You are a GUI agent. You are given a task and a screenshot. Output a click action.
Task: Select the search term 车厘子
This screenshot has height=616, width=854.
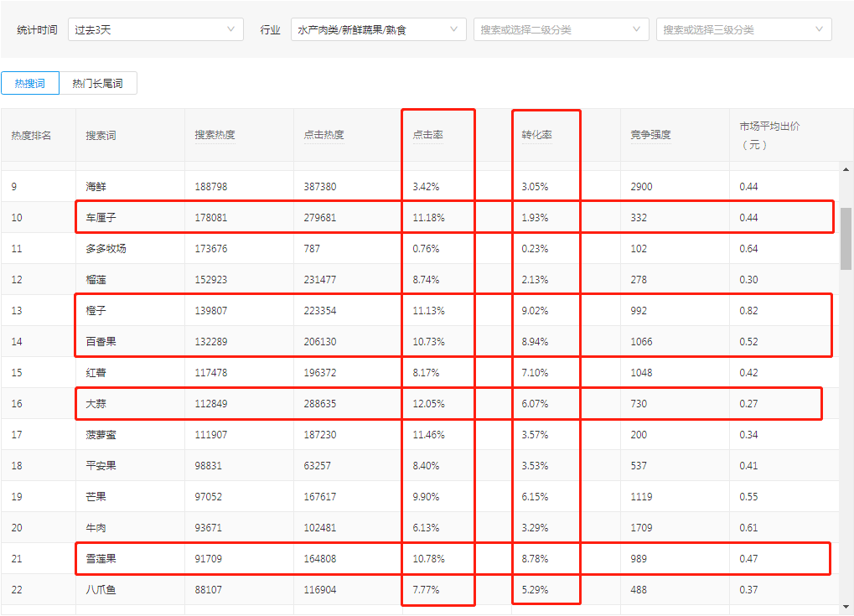pyautogui.click(x=101, y=218)
